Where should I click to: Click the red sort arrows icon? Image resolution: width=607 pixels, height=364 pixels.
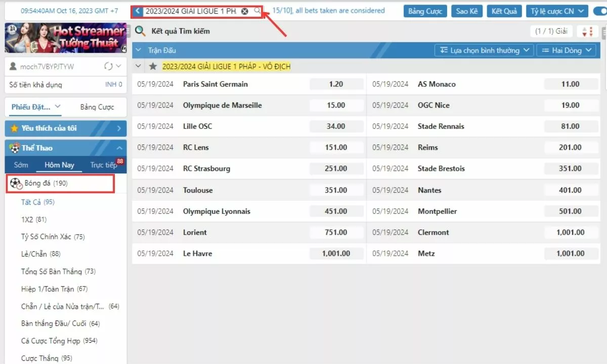587,31
